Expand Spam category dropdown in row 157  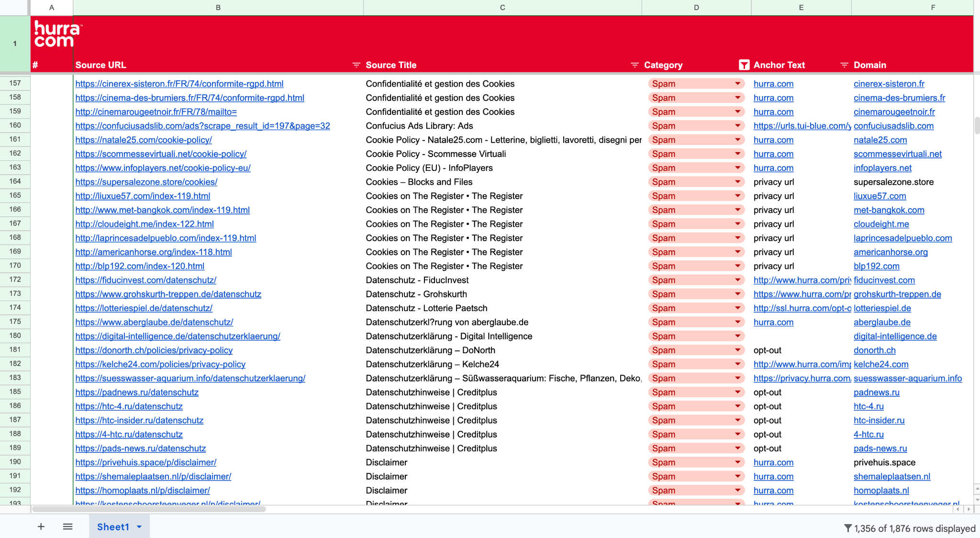click(737, 84)
